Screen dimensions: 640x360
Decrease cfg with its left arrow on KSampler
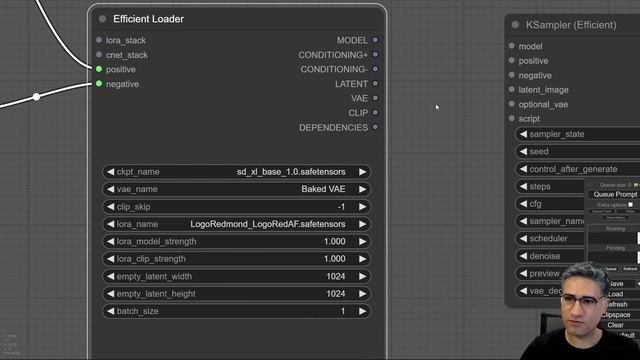pyautogui.click(x=523, y=204)
